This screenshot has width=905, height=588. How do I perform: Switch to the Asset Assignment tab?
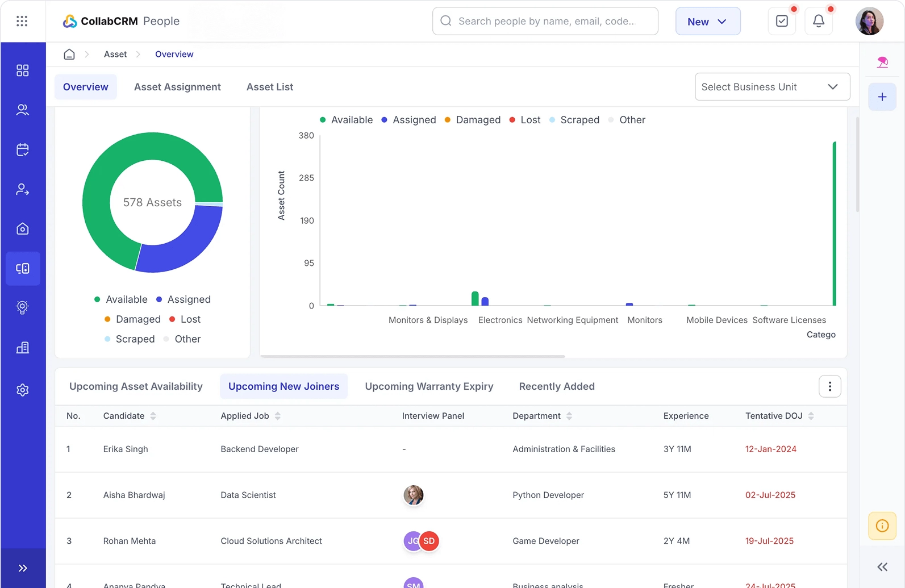pyautogui.click(x=177, y=87)
